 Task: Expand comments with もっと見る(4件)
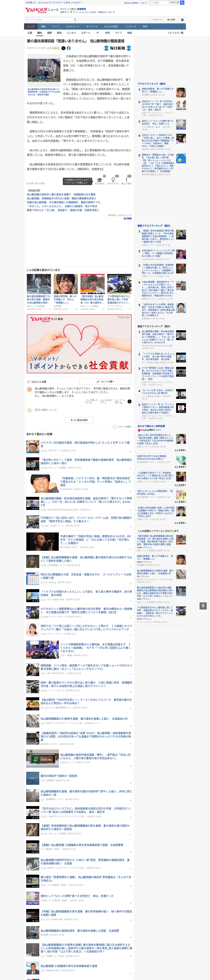click(x=79, y=420)
